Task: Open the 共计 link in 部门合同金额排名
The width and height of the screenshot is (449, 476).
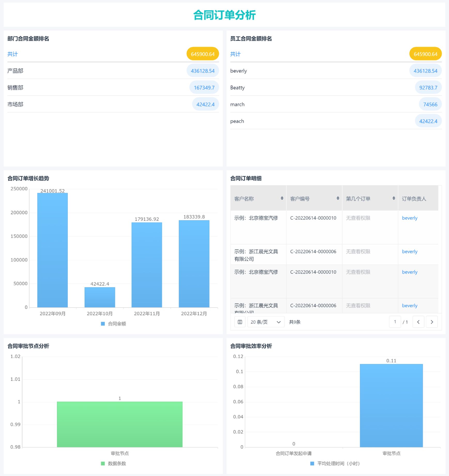Action: 12,54
